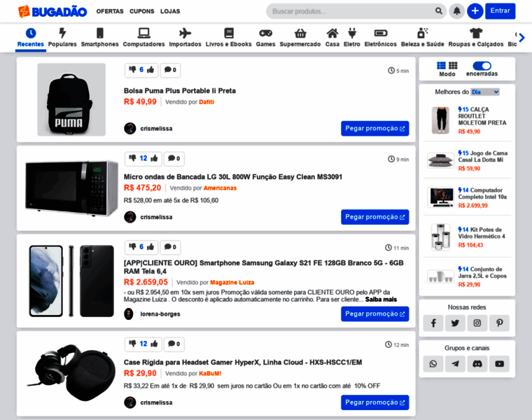Downvote the LG microwave offer
The width and height of the screenshot is (532, 420).
[x=133, y=158]
